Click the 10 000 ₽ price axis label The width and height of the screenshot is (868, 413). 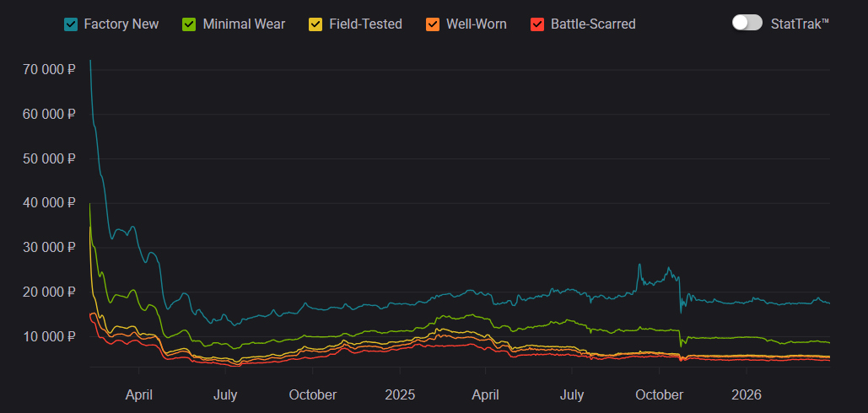[x=47, y=336]
